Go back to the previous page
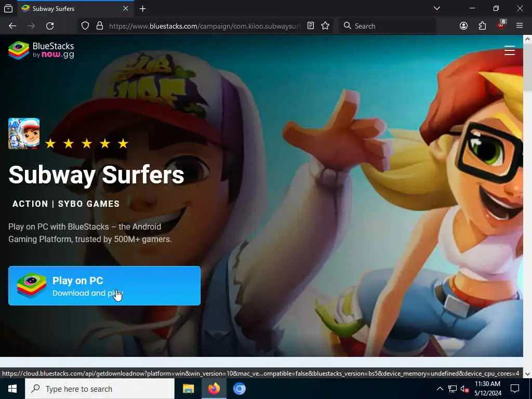This screenshot has height=399, width=532. (12, 26)
